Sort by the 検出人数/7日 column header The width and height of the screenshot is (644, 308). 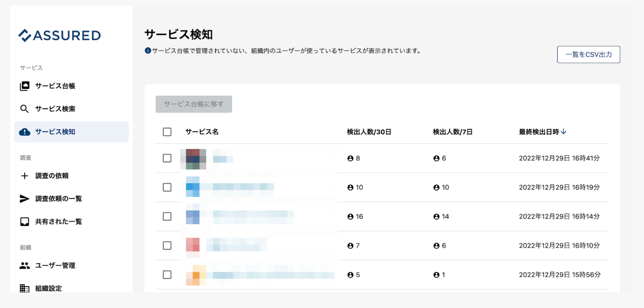[453, 132]
